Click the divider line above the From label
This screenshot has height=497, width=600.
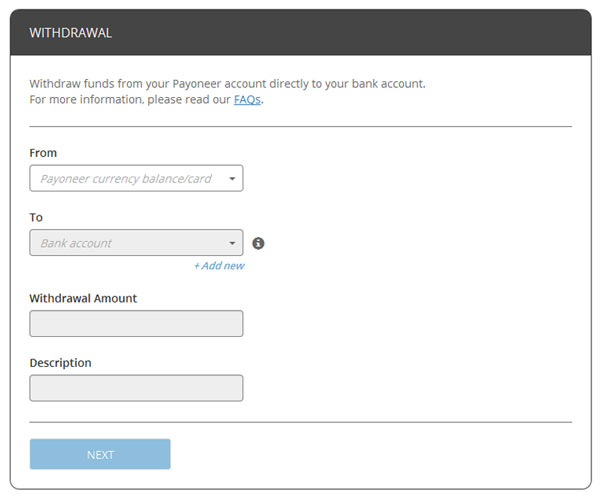coord(300,127)
